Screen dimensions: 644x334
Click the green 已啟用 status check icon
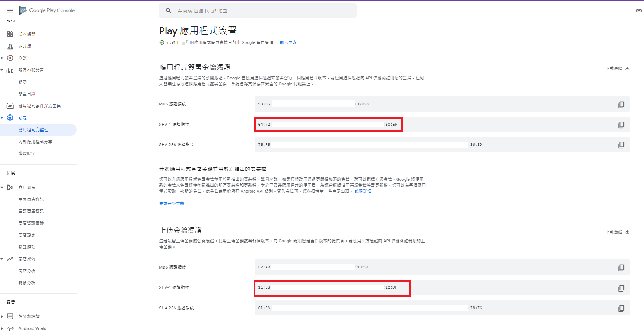(162, 42)
